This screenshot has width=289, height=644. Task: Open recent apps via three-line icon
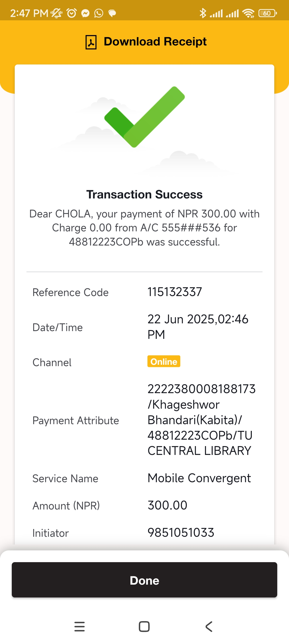pyautogui.click(x=79, y=626)
